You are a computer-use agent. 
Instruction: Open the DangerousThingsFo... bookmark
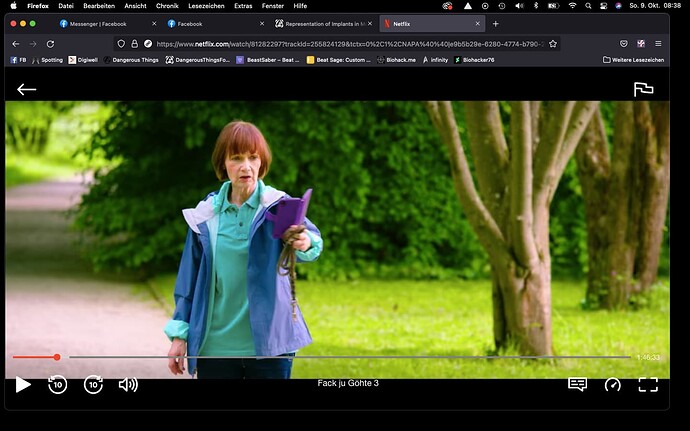[198, 60]
